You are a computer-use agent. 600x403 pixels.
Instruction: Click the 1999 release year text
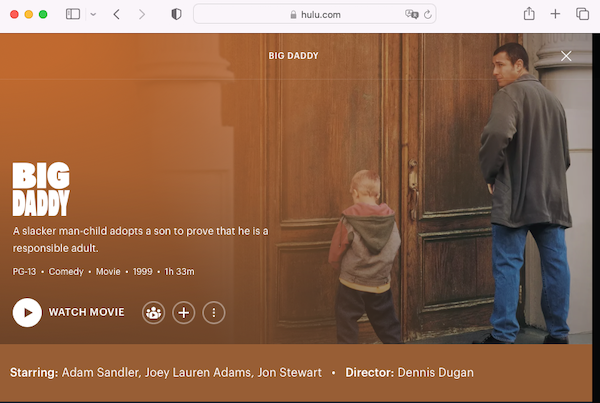point(142,271)
